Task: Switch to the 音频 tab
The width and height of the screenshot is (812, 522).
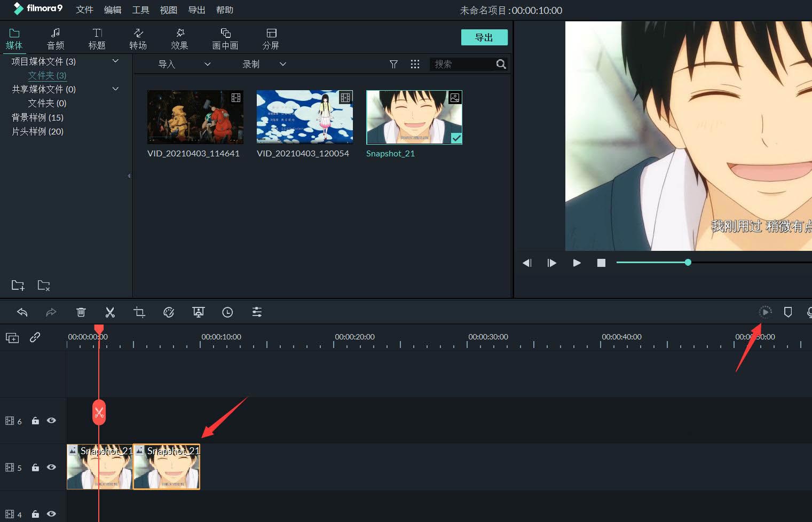Action: point(55,38)
